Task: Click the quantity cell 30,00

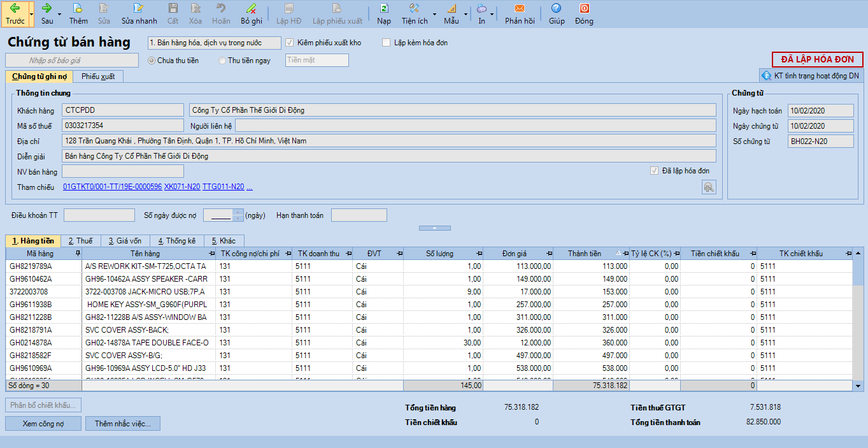Action: [x=443, y=343]
